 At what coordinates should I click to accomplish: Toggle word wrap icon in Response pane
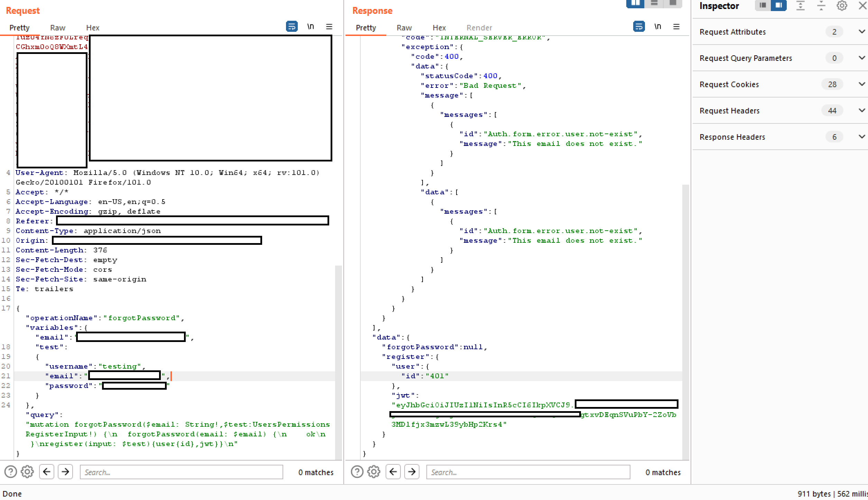coord(638,27)
